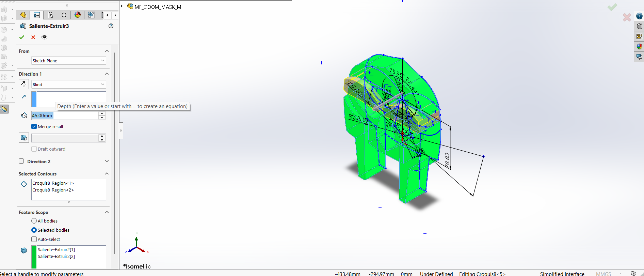Toggle the Draft On/Off button
644x276 pixels.
pos(23,138)
